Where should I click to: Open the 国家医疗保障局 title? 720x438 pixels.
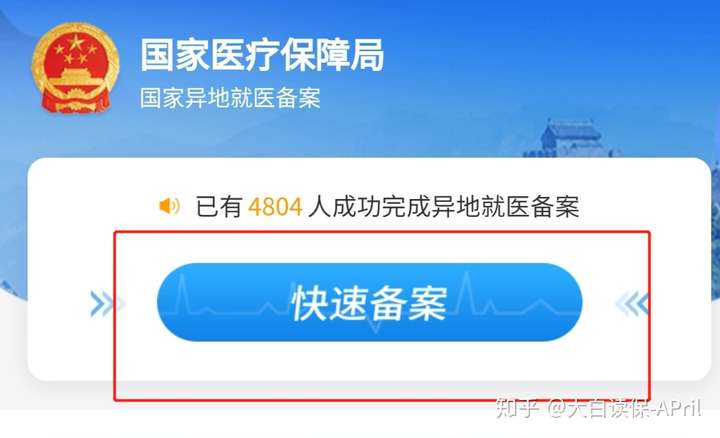pyautogui.click(x=262, y=55)
